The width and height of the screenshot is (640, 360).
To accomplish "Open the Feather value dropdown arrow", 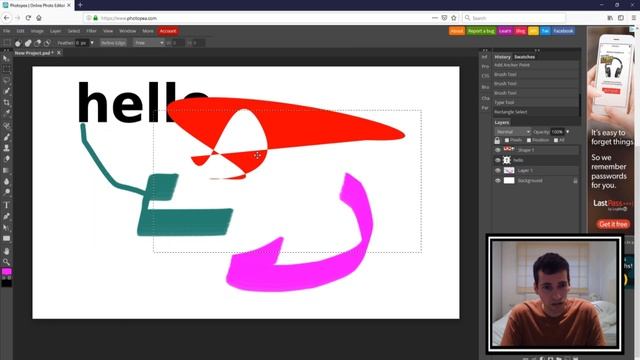I will coord(92,43).
